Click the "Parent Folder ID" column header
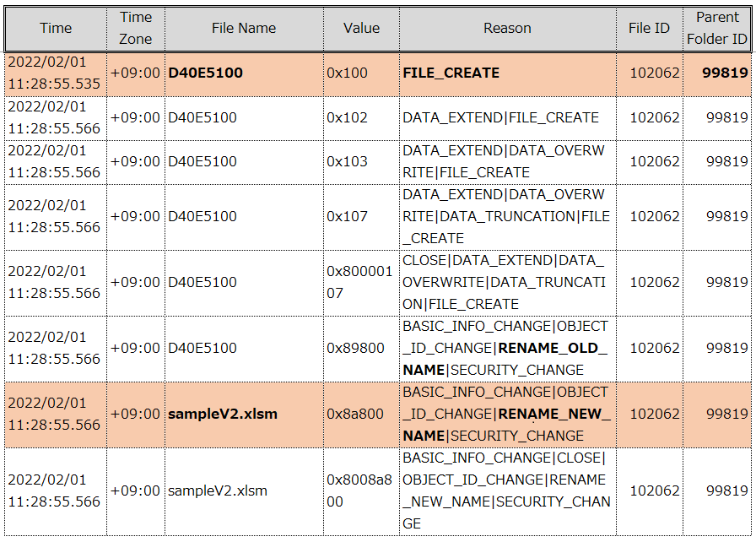The width and height of the screenshot is (756, 542). [x=717, y=28]
